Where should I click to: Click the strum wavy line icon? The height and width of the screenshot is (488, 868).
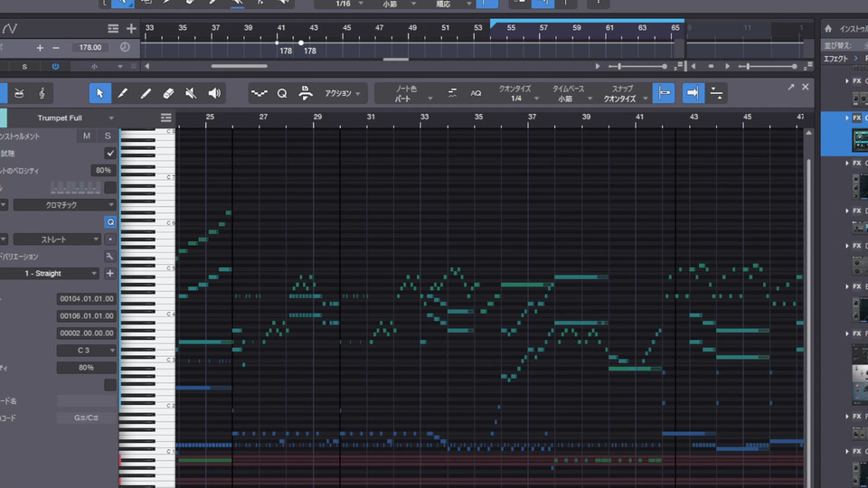coord(259,93)
